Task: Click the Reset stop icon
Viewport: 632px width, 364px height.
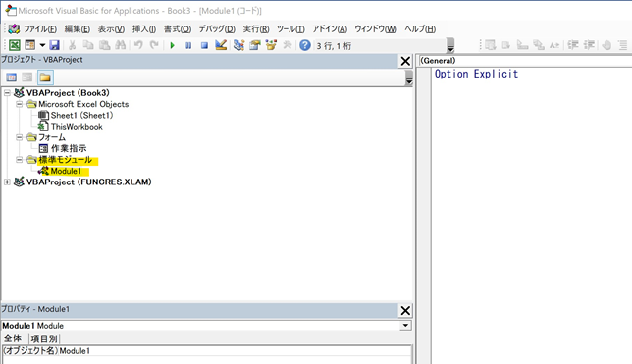Action: [x=204, y=45]
